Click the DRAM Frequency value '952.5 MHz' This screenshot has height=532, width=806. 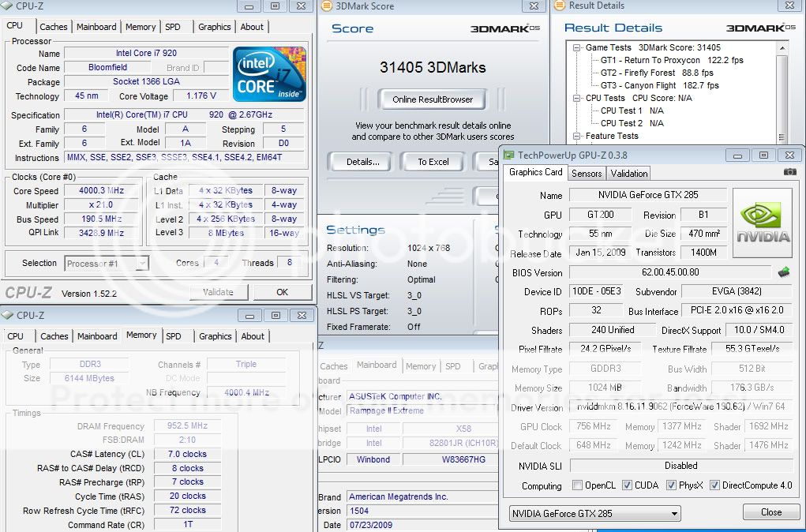(x=187, y=426)
